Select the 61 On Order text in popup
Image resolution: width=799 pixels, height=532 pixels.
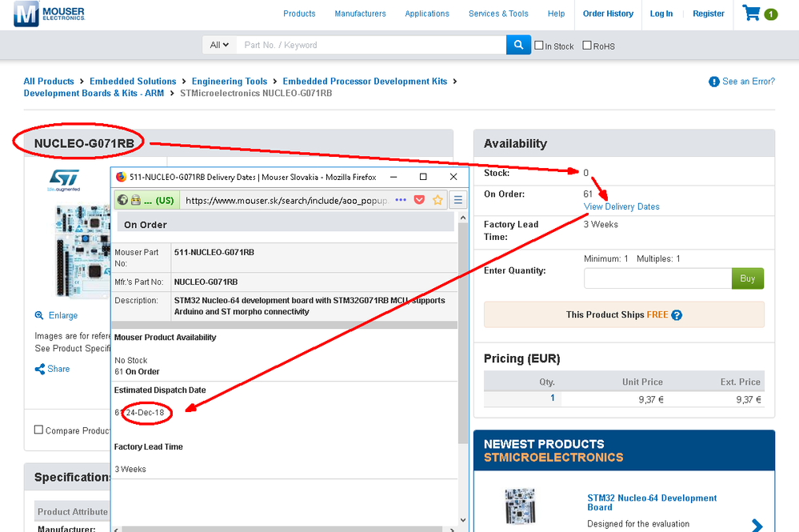click(x=137, y=371)
